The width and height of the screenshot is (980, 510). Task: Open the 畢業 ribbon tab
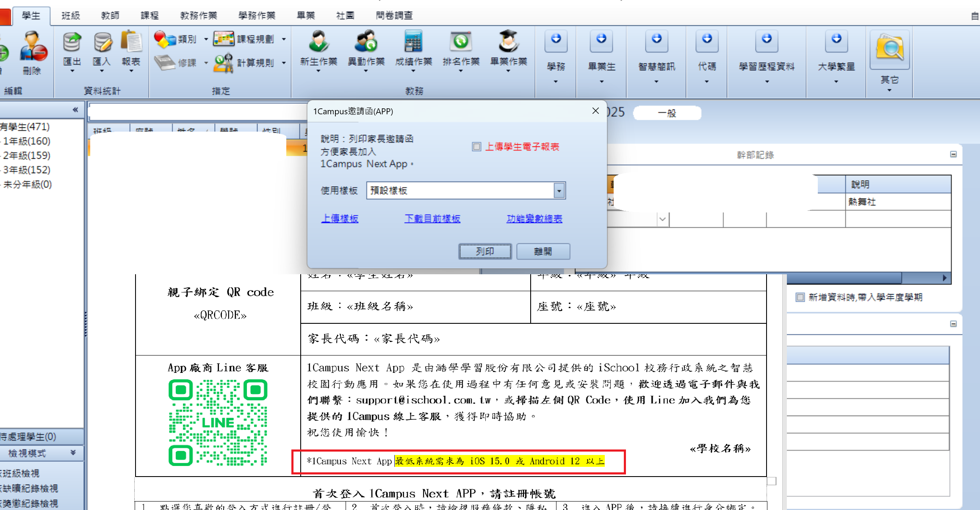(306, 16)
